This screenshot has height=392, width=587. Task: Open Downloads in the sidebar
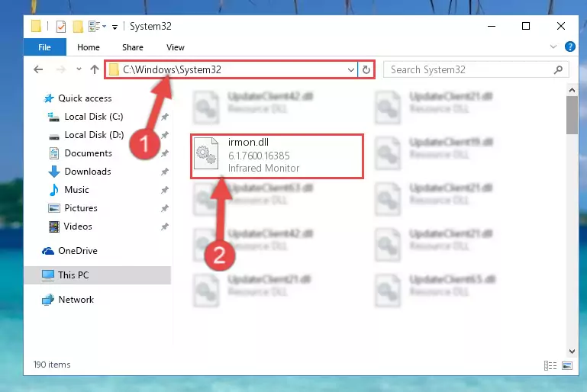pos(88,172)
